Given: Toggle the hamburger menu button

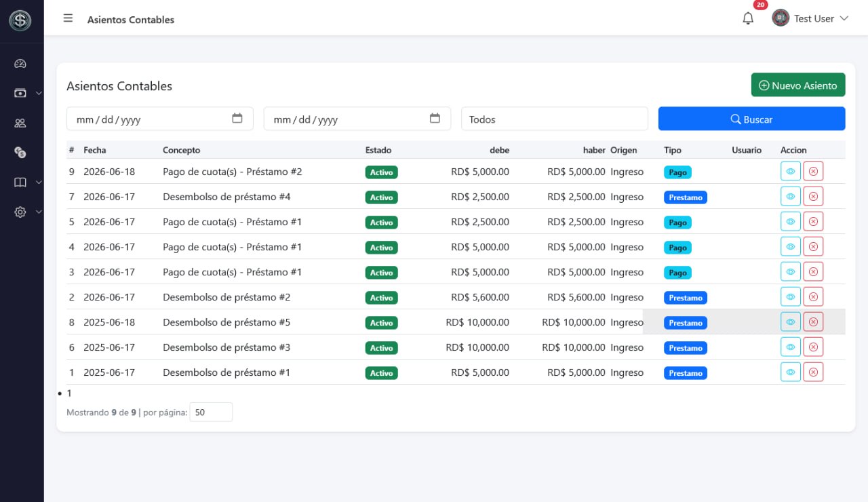Looking at the screenshot, I should click(68, 18).
